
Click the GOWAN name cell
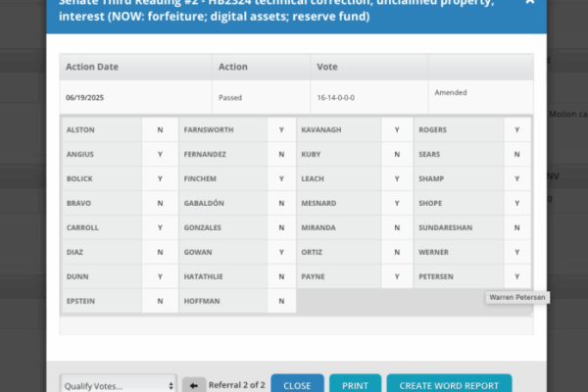click(223, 252)
